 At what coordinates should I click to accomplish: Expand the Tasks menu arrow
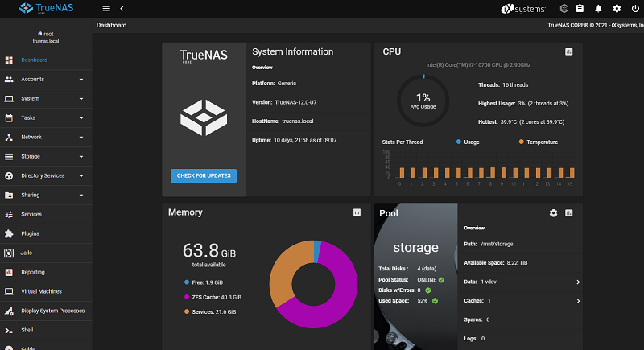81,118
